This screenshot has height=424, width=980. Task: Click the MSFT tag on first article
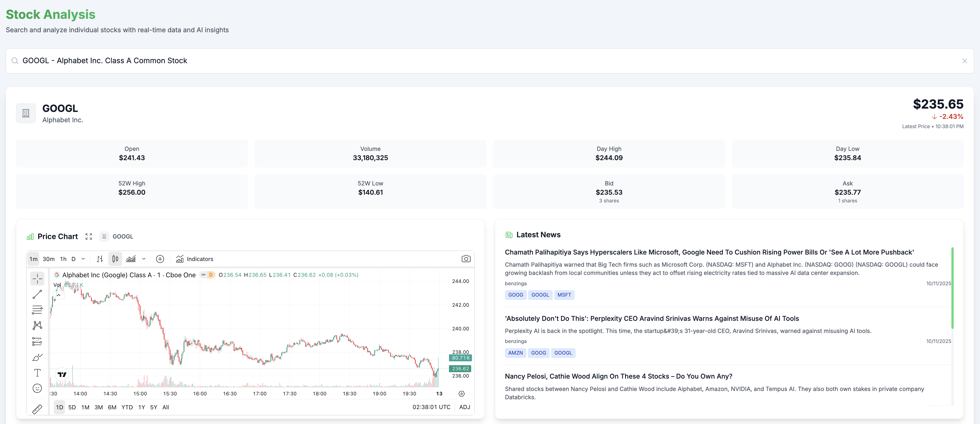564,295
